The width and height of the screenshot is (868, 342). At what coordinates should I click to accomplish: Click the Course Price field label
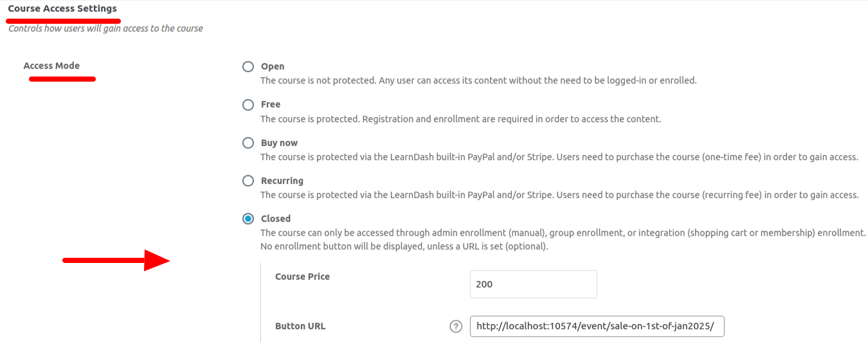click(302, 276)
